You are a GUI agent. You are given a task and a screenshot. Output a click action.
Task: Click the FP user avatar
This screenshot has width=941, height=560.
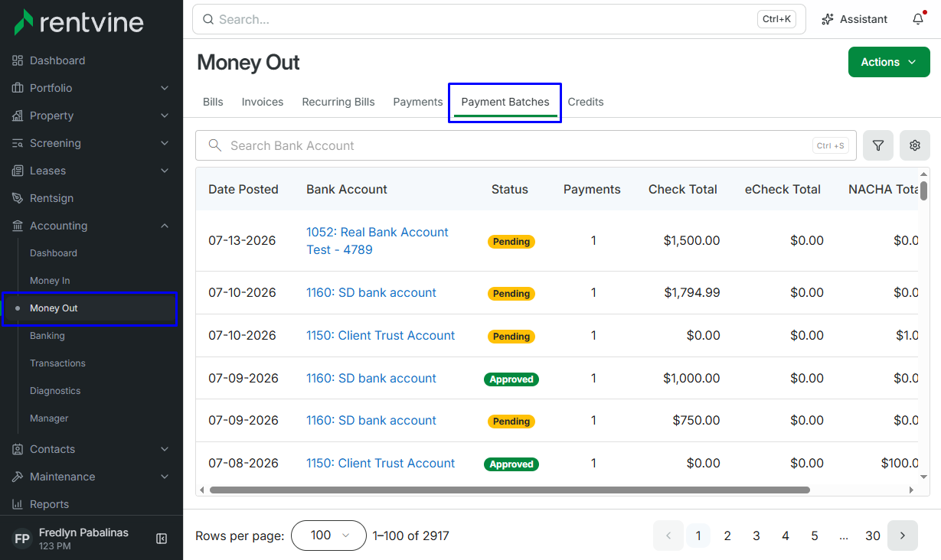click(22, 539)
